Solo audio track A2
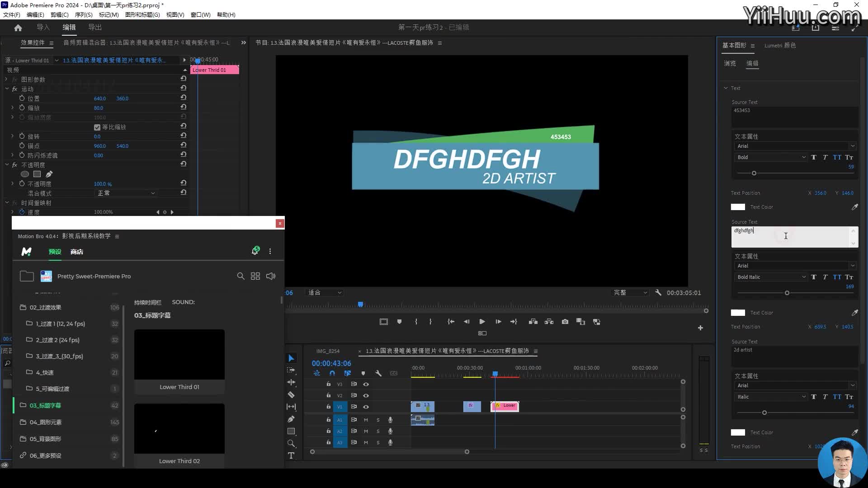 [x=378, y=431]
